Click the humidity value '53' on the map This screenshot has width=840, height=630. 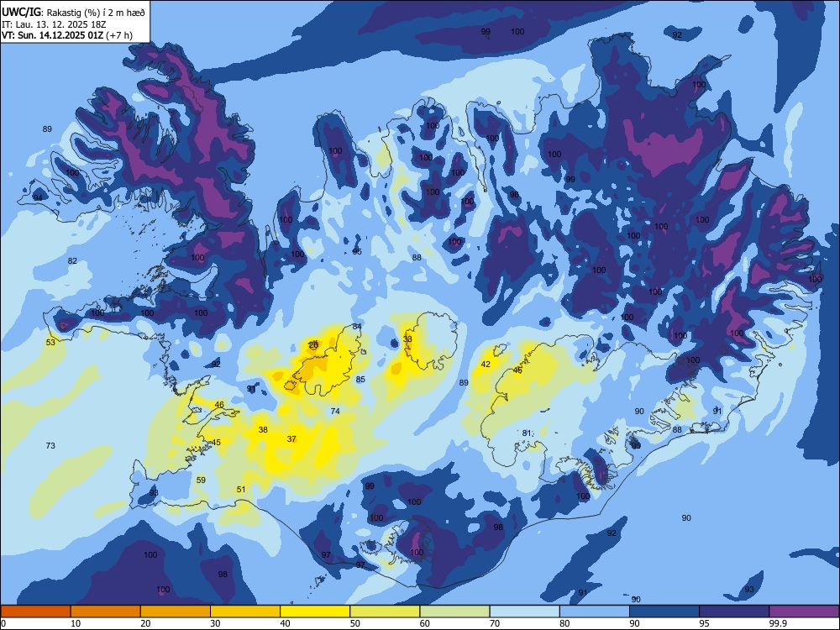pyautogui.click(x=50, y=342)
